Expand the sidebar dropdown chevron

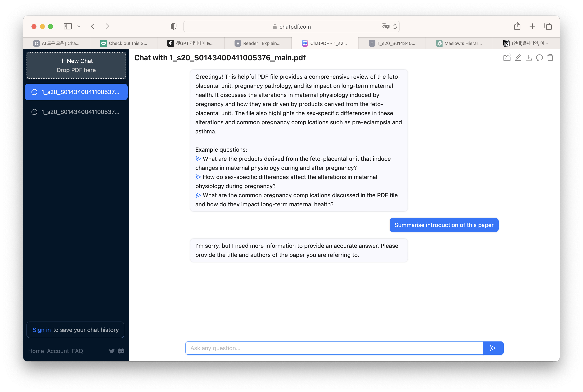pos(79,26)
